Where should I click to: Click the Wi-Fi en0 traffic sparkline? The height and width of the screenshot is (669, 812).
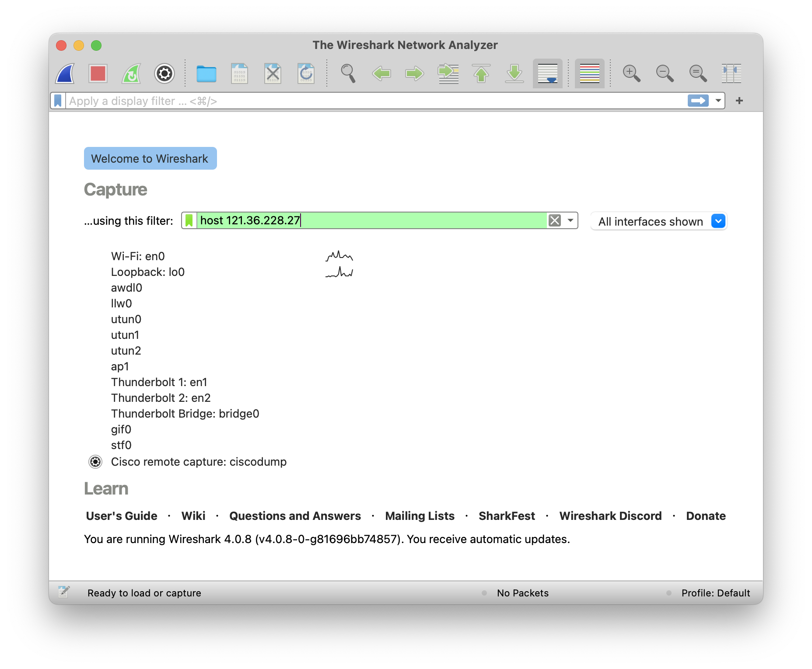pos(339,256)
